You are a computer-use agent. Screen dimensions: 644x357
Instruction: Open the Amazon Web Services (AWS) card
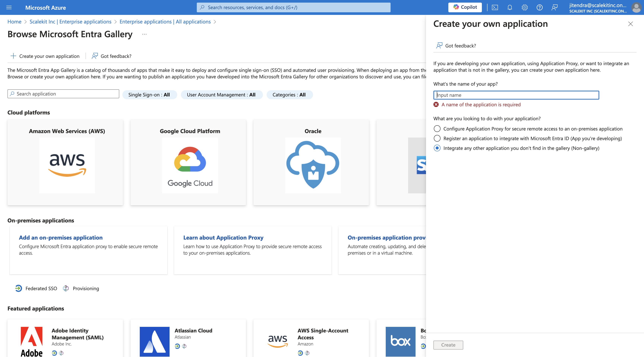65,162
